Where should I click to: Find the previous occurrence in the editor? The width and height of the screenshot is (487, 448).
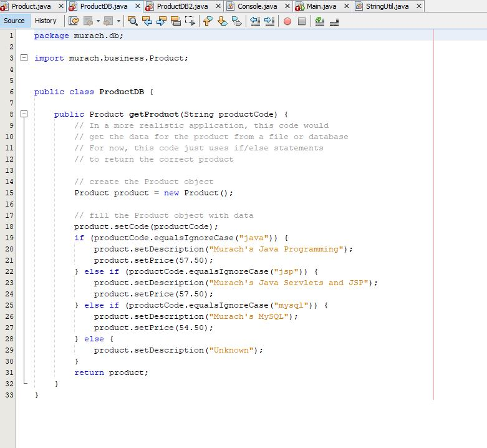[147, 21]
